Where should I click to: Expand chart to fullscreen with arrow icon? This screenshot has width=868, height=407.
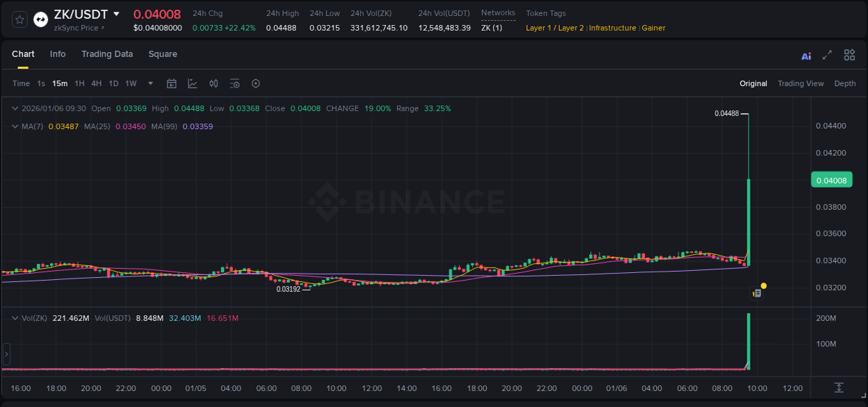click(826, 55)
